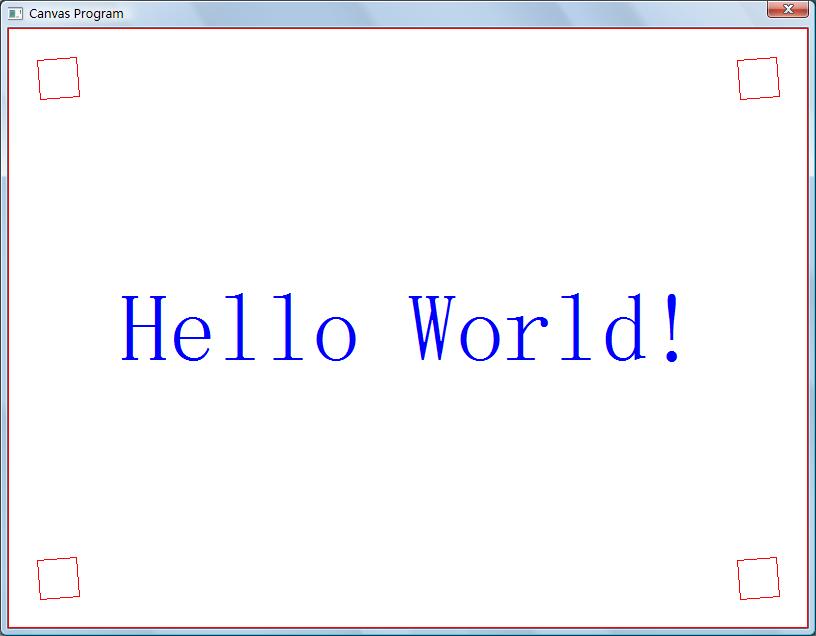Click the red square in top-left corner
Image resolution: width=816 pixels, height=636 pixels.
[x=58, y=78]
